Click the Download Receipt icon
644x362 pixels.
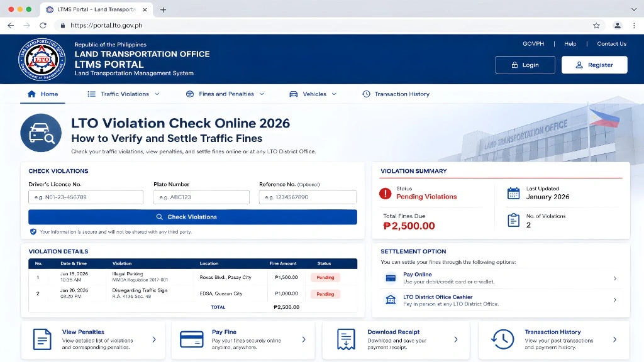point(346,339)
